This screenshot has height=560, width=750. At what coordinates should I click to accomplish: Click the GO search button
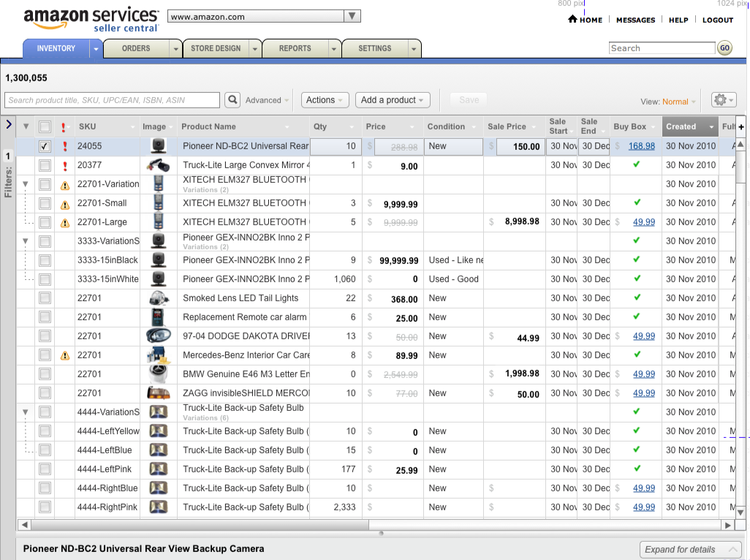click(724, 48)
